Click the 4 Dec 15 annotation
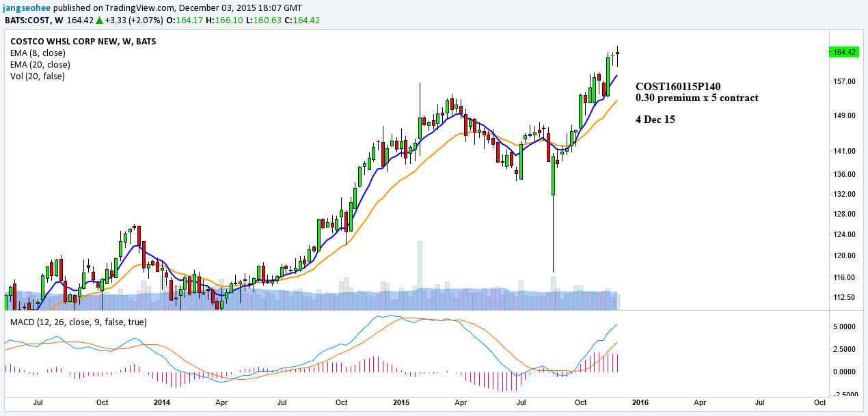Image resolution: width=868 pixels, height=416 pixels. [x=655, y=120]
